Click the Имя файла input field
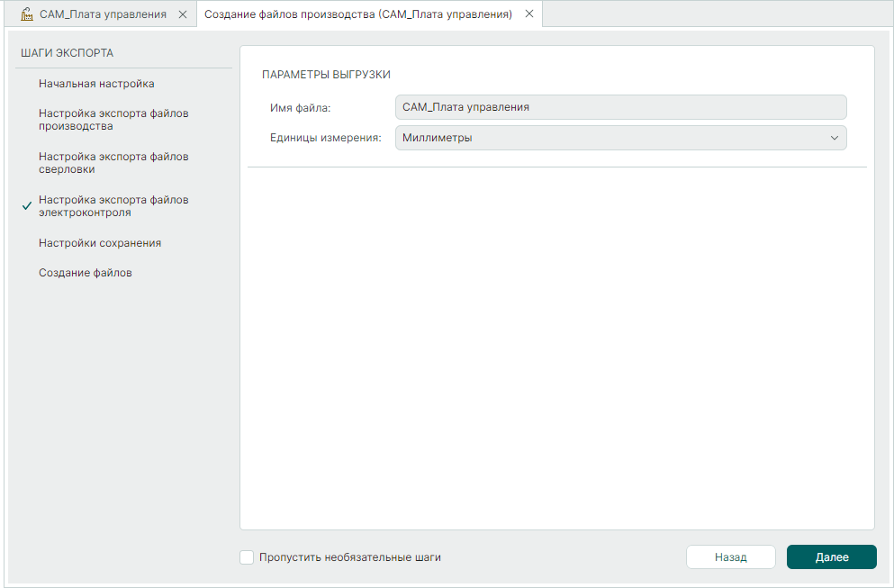894x588 pixels. click(x=620, y=107)
